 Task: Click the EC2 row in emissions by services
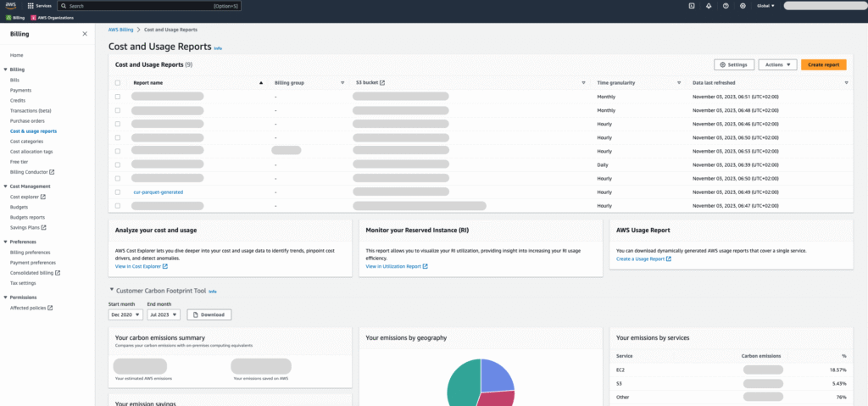tap(731, 370)
